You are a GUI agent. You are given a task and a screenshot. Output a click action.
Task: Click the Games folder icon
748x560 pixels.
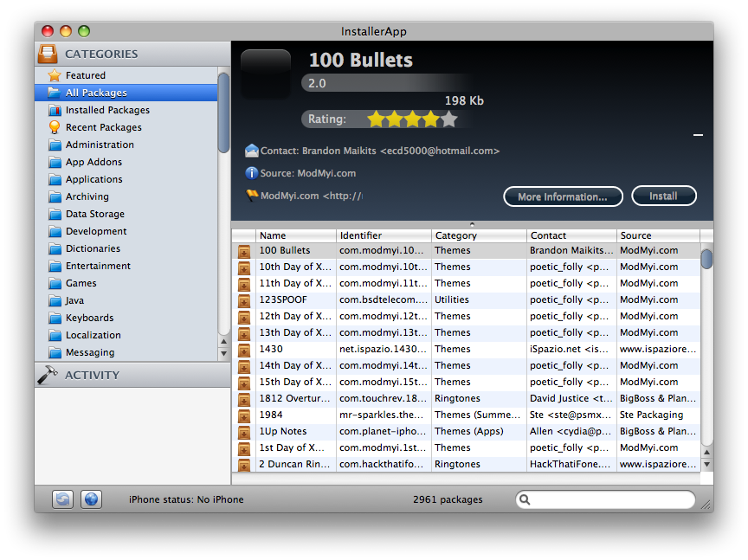tap(55, 283)
